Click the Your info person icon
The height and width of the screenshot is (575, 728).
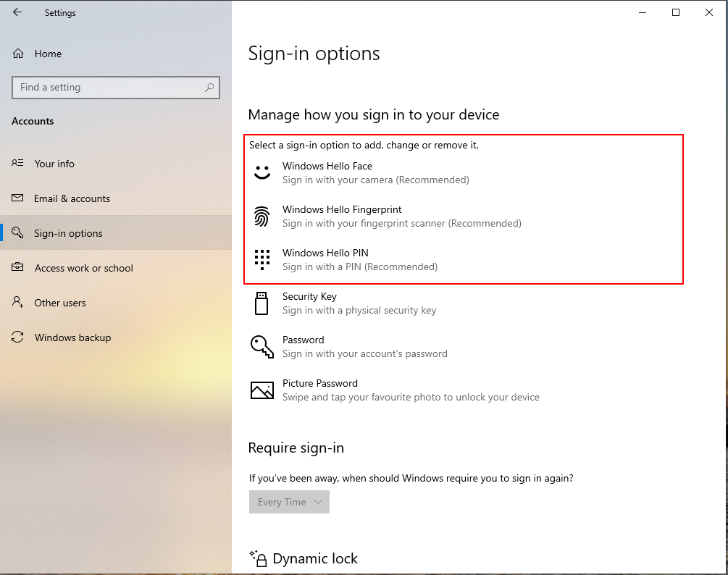pyautogui.click(x=17, y=163)
